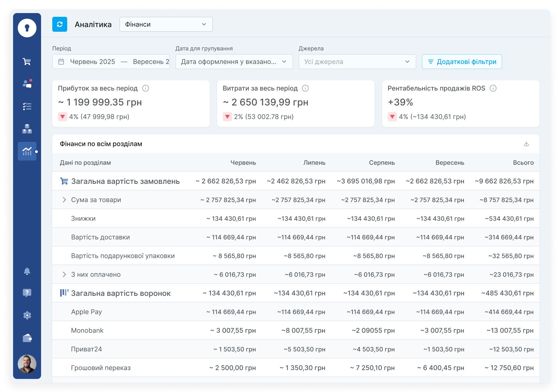
Task: Open the 'Фінанси' analytics type dropdown
Action: [166, 24]
